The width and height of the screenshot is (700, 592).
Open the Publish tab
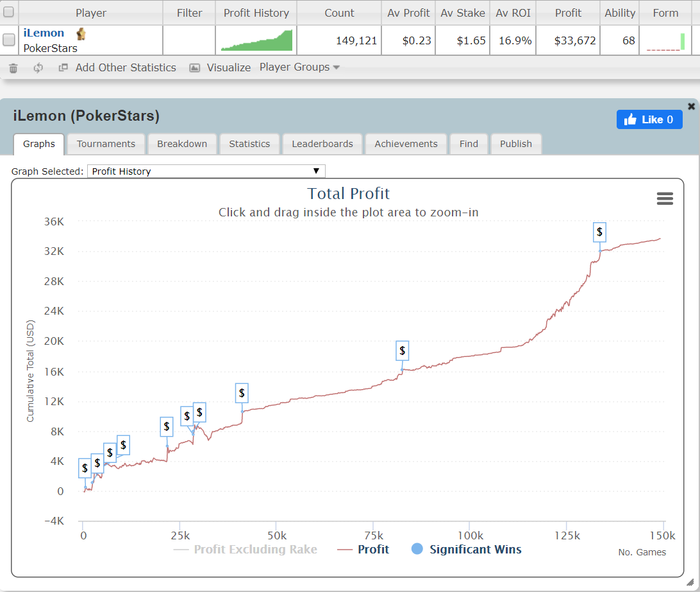(x=516, y=144)
